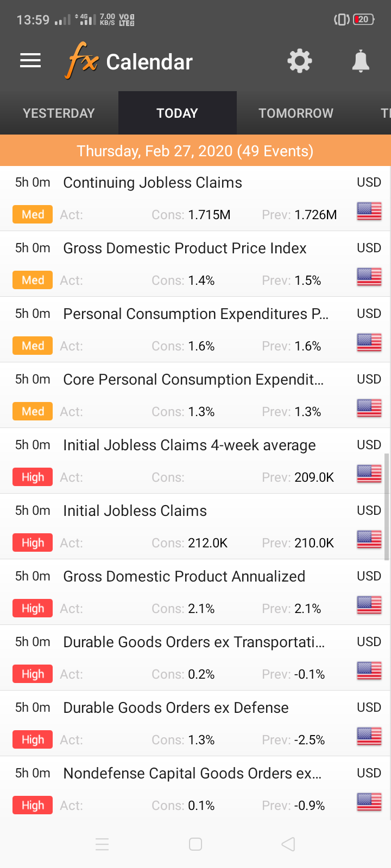Screen dimensions: 391x868
Task: Tap the notification bell icon
Action: [361, 61]
